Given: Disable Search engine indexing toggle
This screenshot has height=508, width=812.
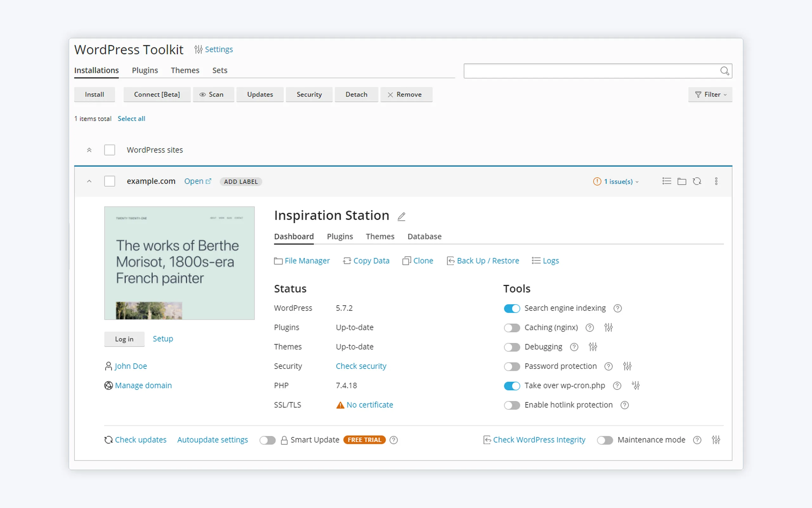Looking at the screenshot, I should (x=512, y=308).
